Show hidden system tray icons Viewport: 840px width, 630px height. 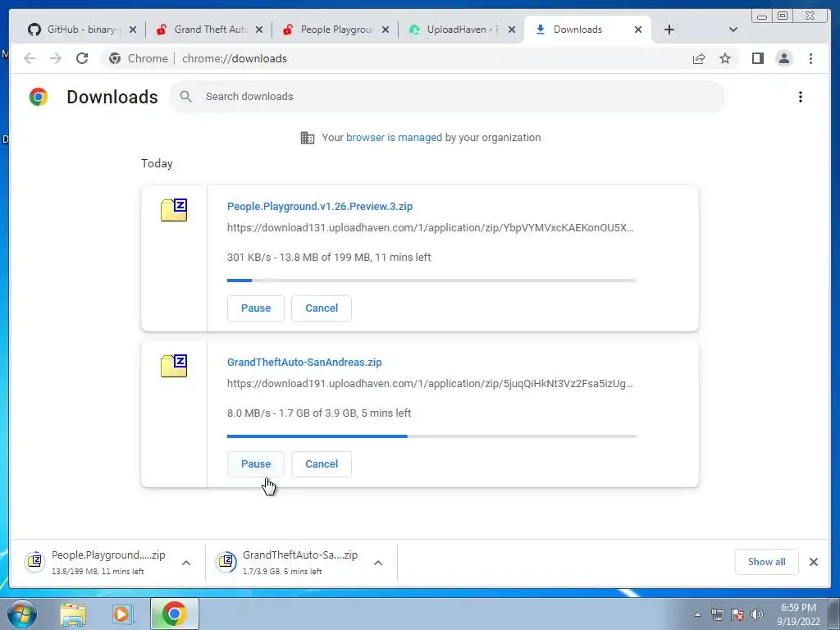pyautogui.click(x=697, y=614)
